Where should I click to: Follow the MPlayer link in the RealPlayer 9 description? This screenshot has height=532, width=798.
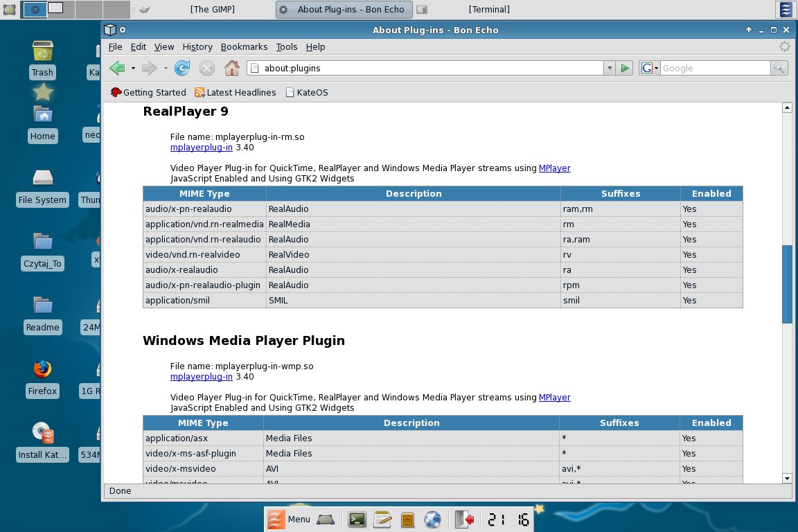tap(554, 168)
